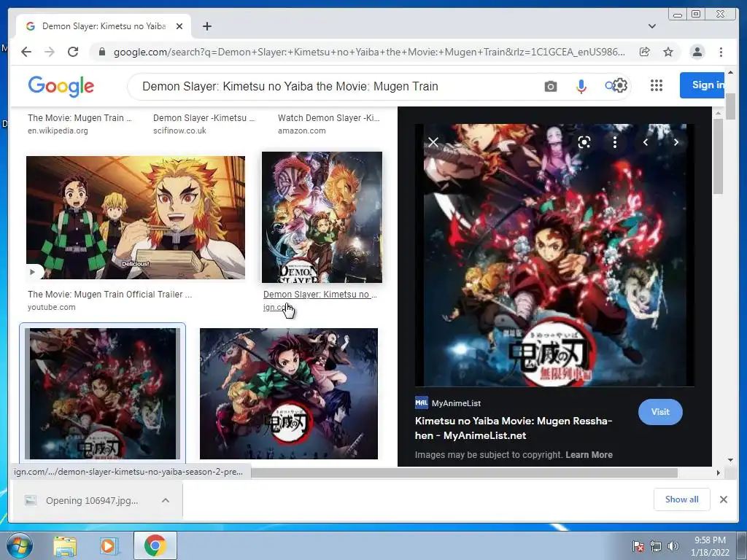Select the Mugen Train Official Trailer thumbnail

(135, 217)
